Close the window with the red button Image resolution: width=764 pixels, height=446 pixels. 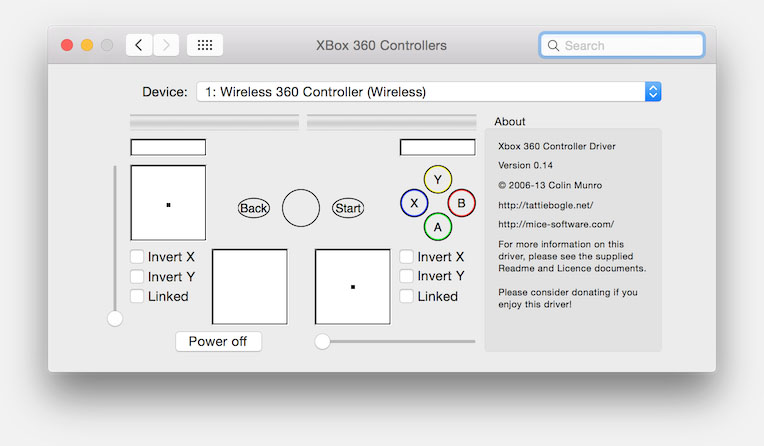[x=67, y=45]
